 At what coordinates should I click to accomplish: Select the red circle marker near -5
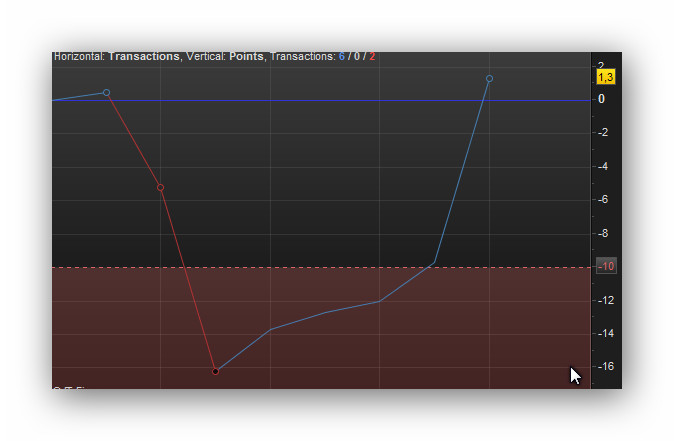(x=160, y=187)
